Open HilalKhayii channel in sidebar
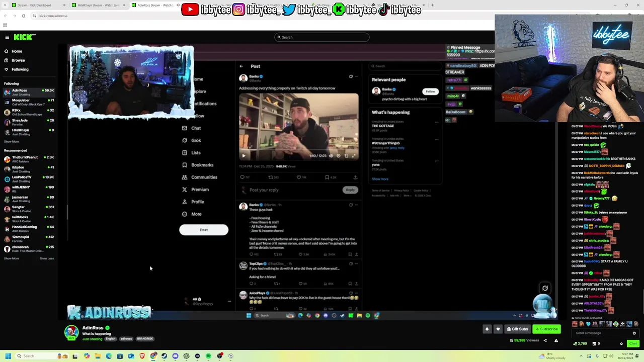The width and height of the screenshot is (644, 362). (x=29, y=132)
